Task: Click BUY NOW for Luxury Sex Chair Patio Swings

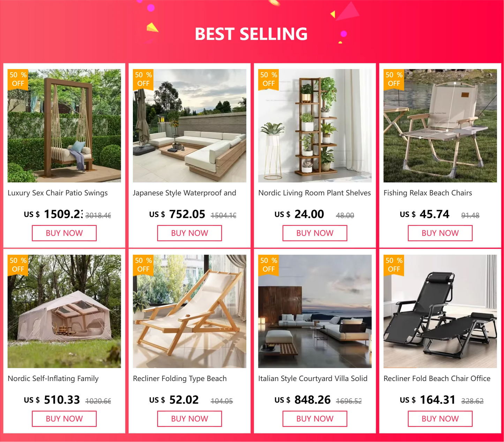Action: (64, 233)
